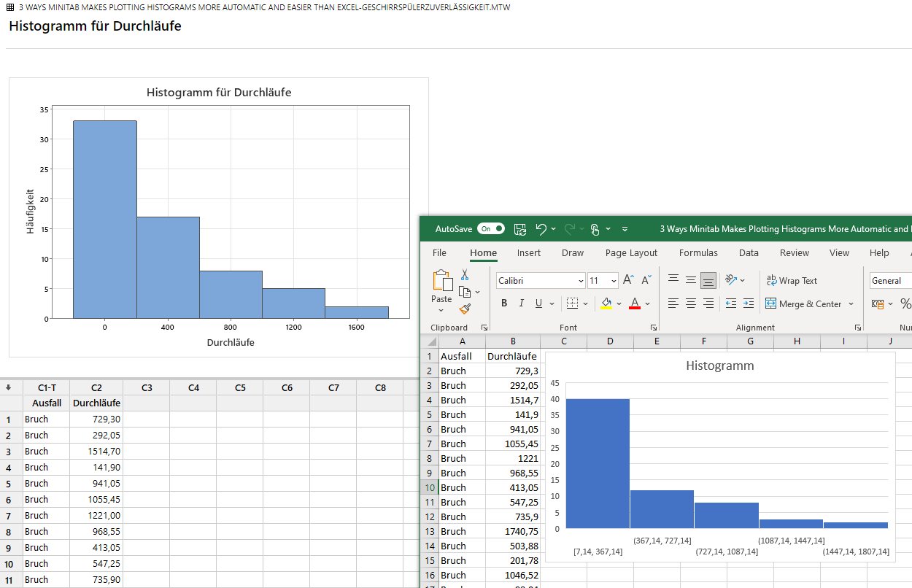Click the Increase Indent icon

coord(749,303)
